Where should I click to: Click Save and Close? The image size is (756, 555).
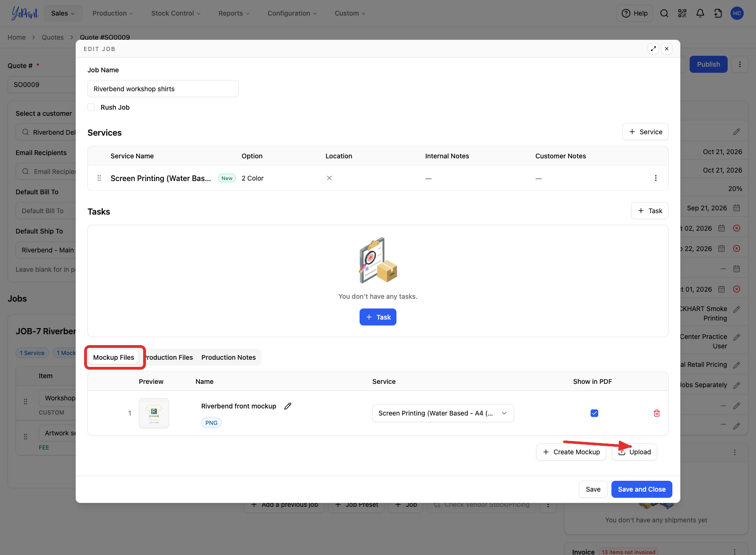pos(642,489)
